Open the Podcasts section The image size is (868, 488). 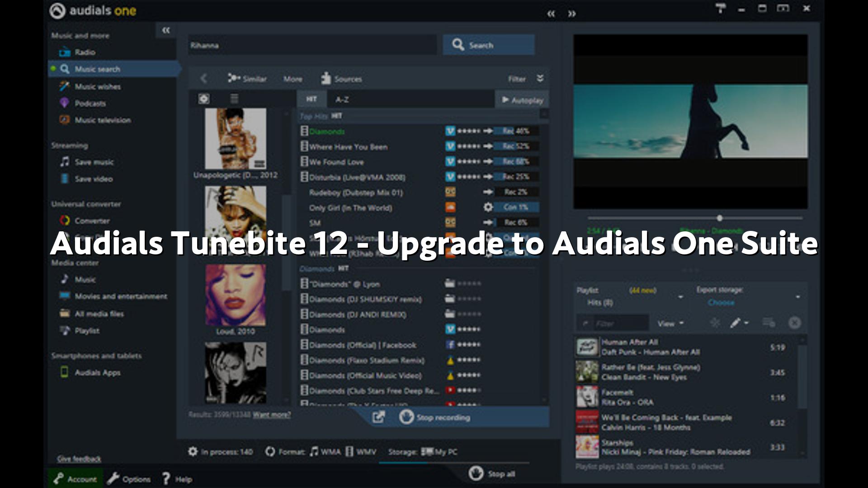[90, 103]
